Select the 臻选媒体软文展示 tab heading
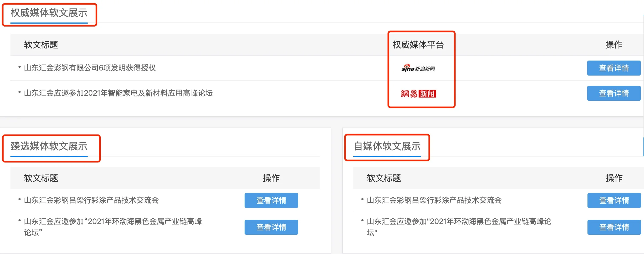 point(49,146)
